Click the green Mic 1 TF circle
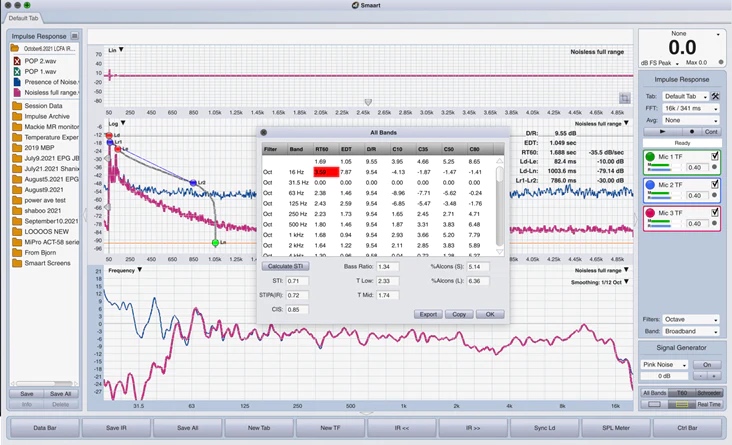This screenshot has width=732, height=445. point(650,157)
